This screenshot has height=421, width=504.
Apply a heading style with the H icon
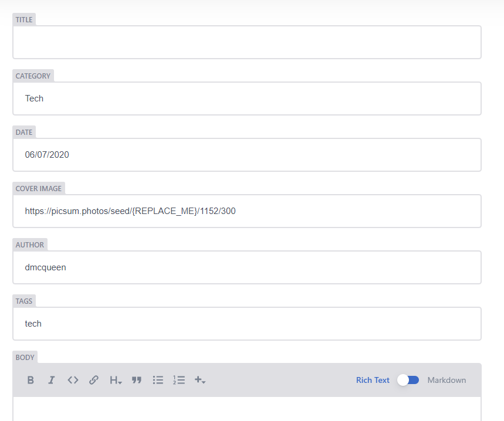[x=114, y=380]
